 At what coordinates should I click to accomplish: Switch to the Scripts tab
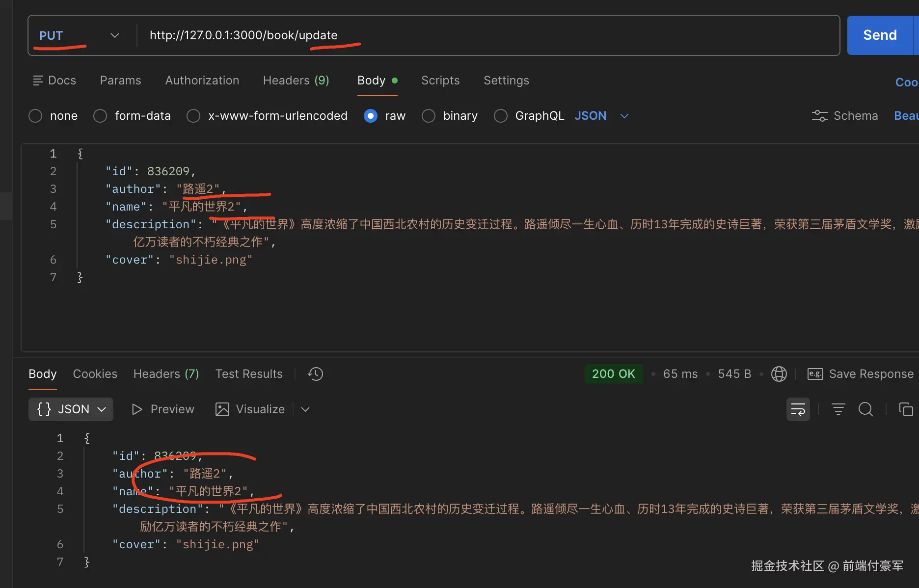[x=440, y=80]
